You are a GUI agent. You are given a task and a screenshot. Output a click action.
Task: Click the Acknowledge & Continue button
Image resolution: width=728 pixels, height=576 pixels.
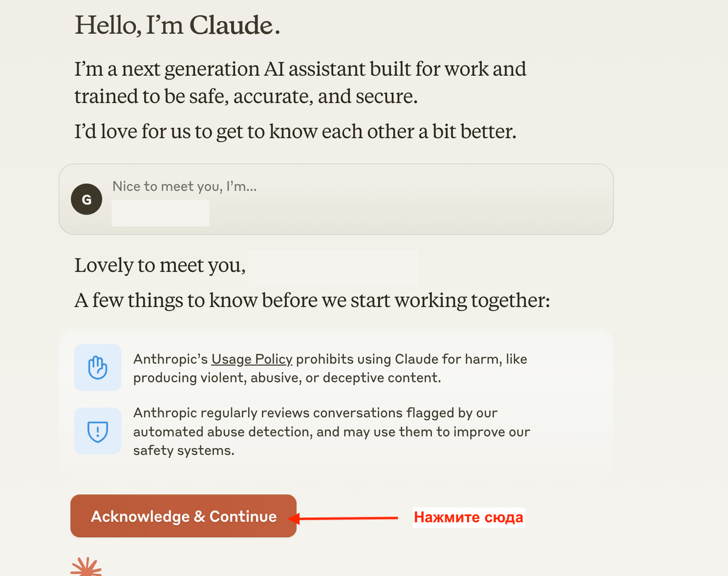[x=183, y=516]
